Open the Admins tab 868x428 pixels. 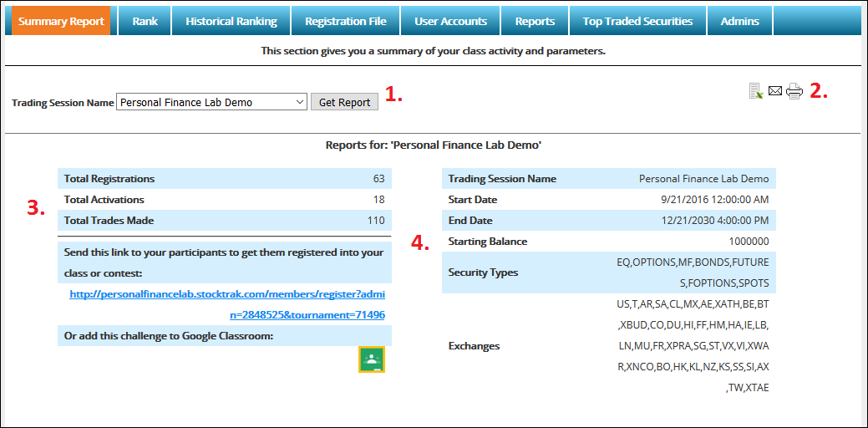tap(739, 22)
